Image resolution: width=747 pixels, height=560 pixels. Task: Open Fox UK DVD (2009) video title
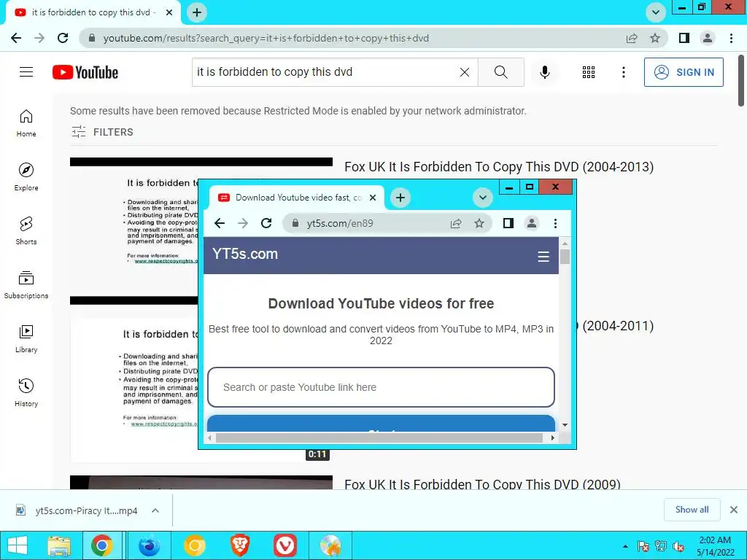coord(482,484)
